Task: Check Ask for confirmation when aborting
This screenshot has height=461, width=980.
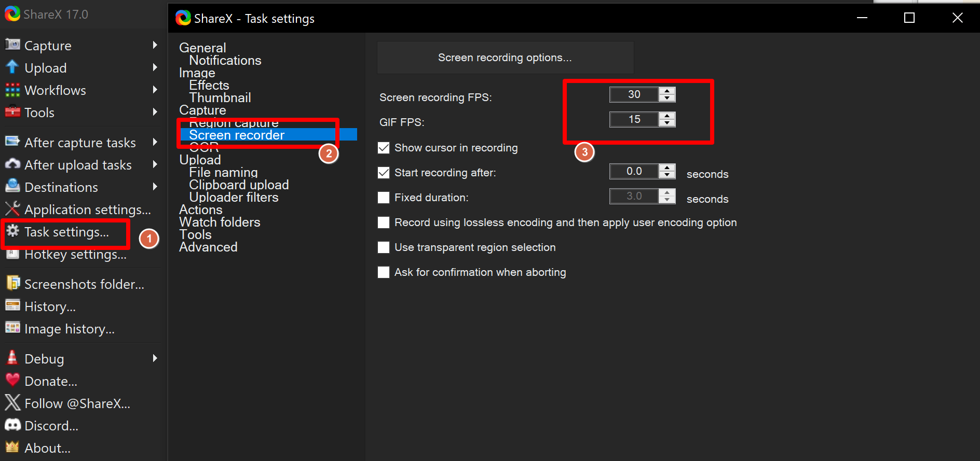Action: click(x=384, y=272)
